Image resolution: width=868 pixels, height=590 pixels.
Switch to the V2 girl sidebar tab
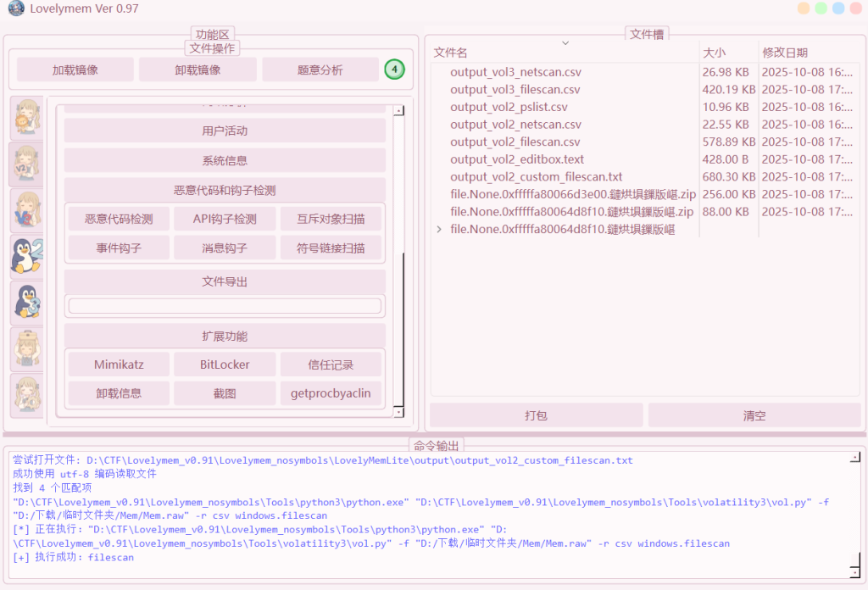26,164
